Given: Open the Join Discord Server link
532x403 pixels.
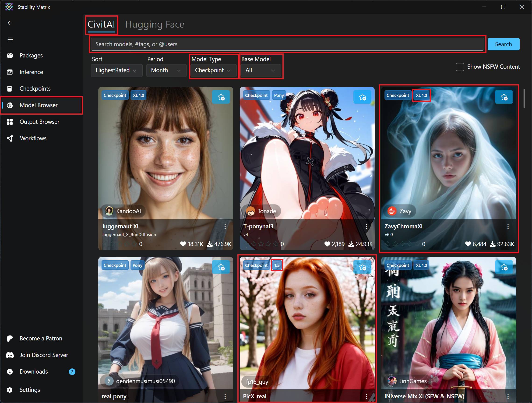Looking at the screenshot, I should (x=44, y=355).
